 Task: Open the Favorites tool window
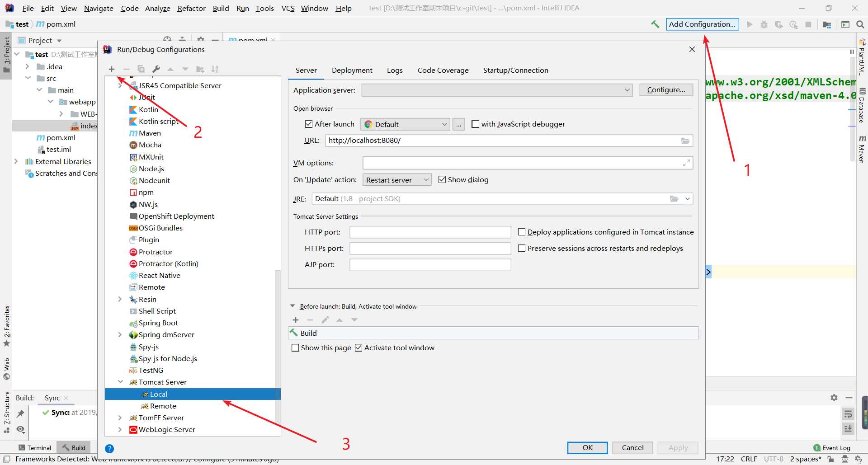[7, 326]
